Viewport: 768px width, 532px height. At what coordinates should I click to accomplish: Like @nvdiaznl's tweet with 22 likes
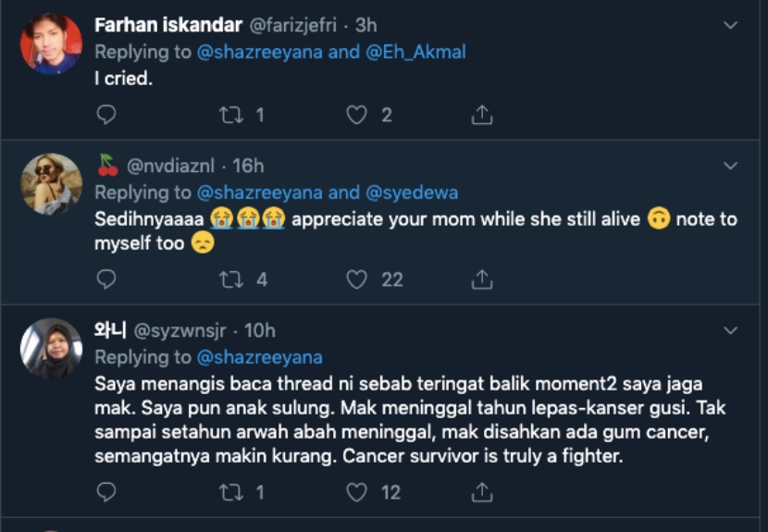pyautogui.click(x=356, y=278)
